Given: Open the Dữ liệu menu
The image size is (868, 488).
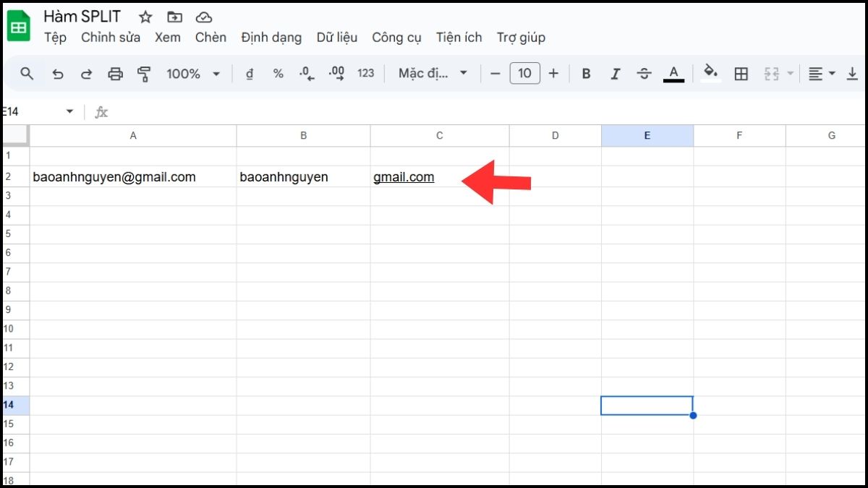Looking at the screenshot, I should pos(337,37).
